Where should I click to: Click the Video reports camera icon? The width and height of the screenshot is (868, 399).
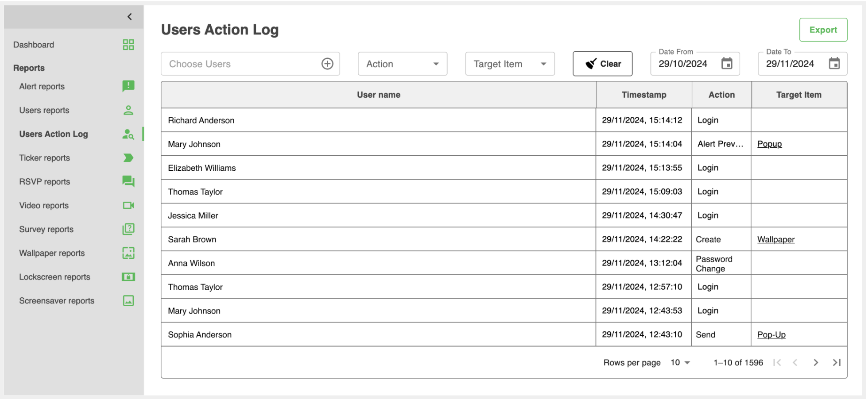pyautogui.click(x=128, y=205)
